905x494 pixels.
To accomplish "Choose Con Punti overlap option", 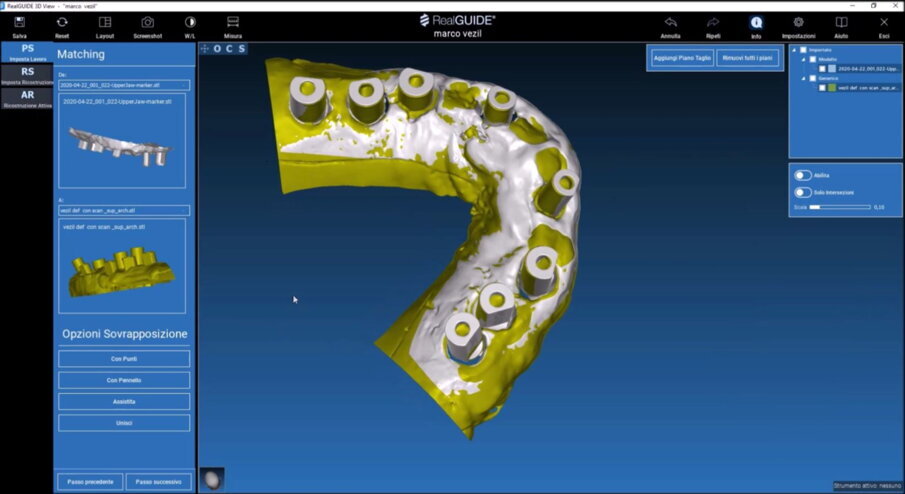I will point(124,358).
